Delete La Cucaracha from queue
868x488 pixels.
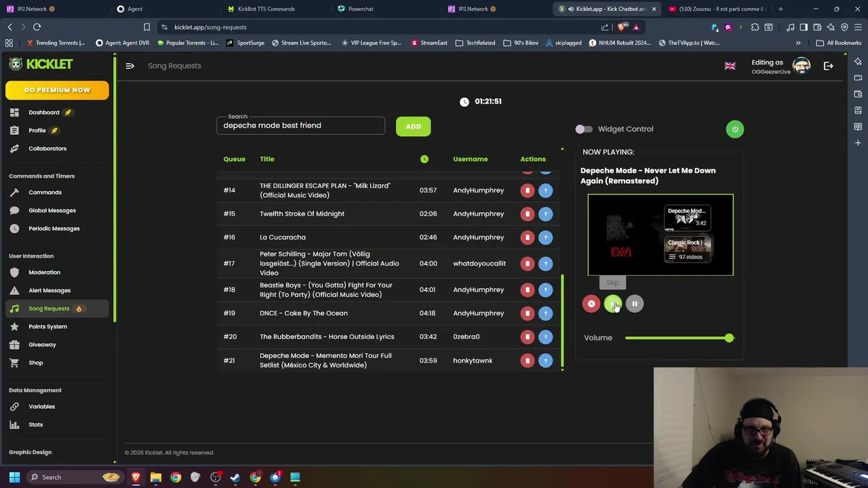[x=527, y=237]
